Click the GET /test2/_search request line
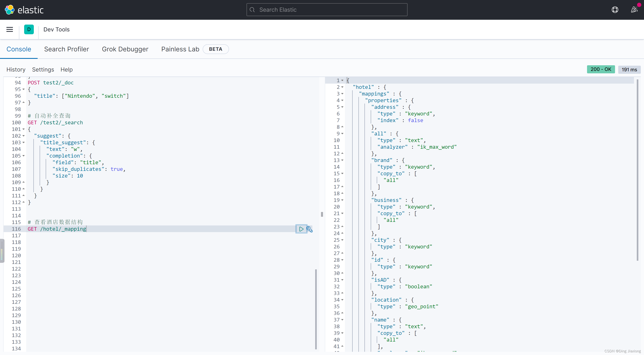This screenshot has height=355, width=644. click(55, 122)
